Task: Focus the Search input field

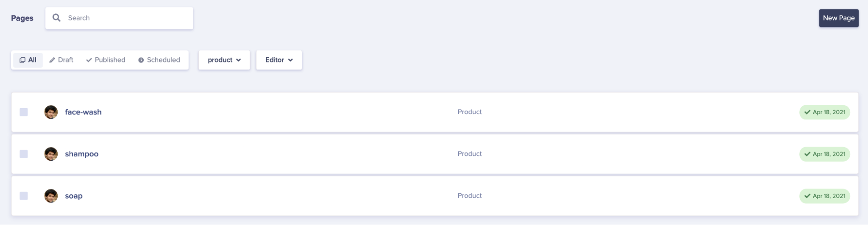Action: click(x=126, y=18)
